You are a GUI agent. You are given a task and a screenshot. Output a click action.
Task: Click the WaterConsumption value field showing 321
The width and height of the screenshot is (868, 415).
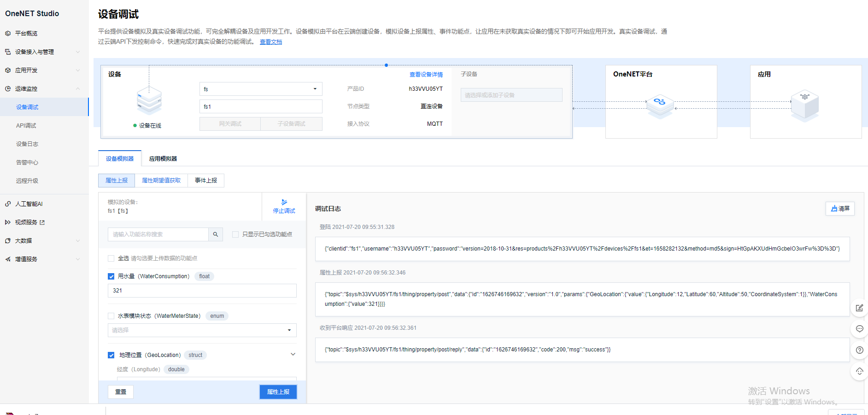click(x=202, y=291)
